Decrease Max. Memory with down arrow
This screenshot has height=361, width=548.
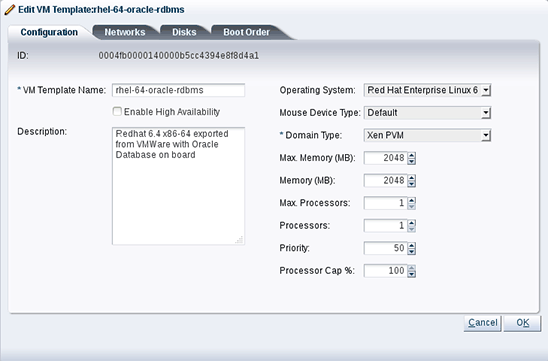coord(412,161)
